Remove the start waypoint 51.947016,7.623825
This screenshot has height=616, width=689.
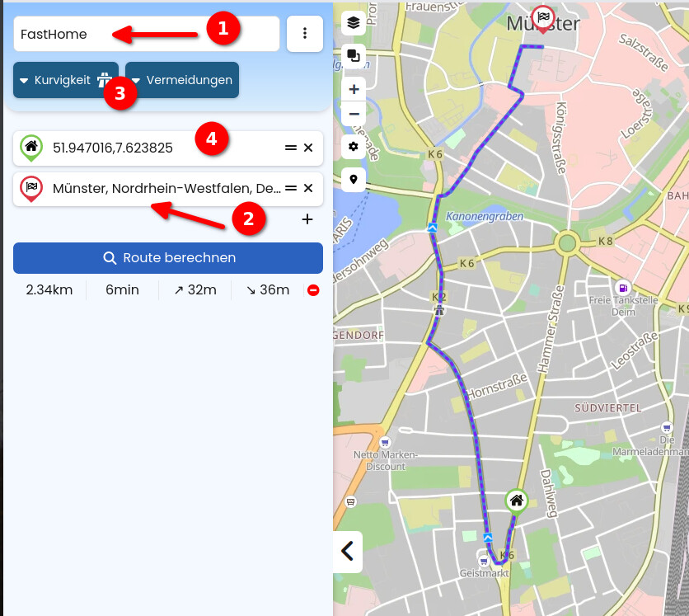(308, 148)
